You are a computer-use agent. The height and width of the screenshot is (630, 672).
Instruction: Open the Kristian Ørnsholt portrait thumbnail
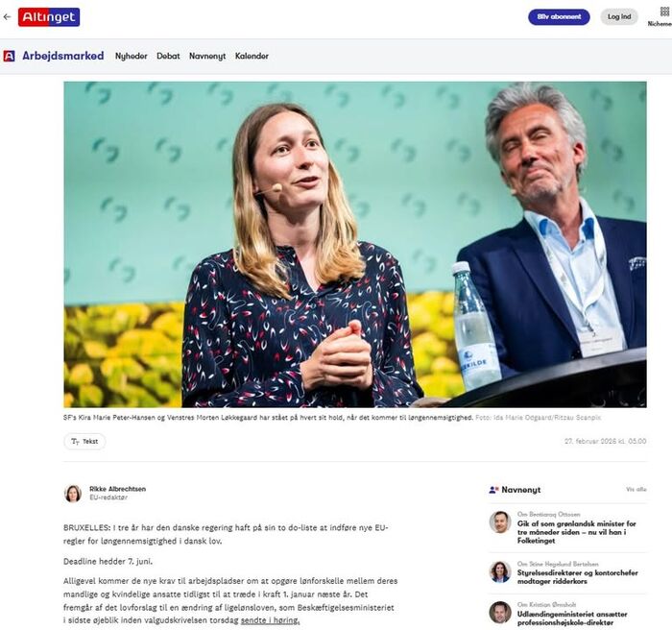click(x=500, y=612)
